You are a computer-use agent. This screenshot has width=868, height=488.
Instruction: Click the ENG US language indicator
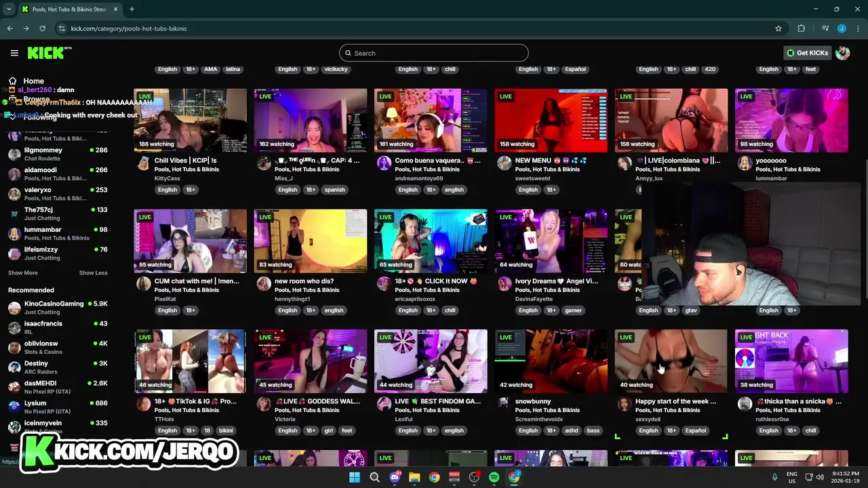click(x=791, y=477)
